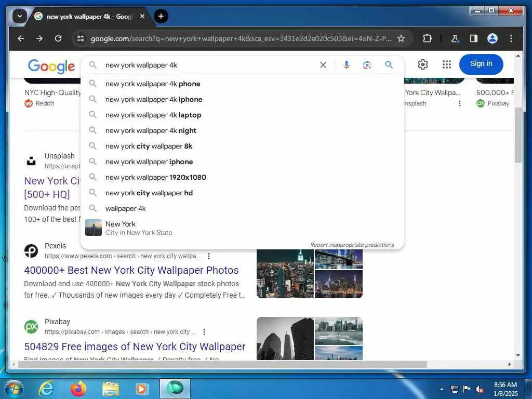Image resolution: width=532 pixels, height=399 pixels.
Task: Click the Sign in button
Action: (x=481, y=64)
